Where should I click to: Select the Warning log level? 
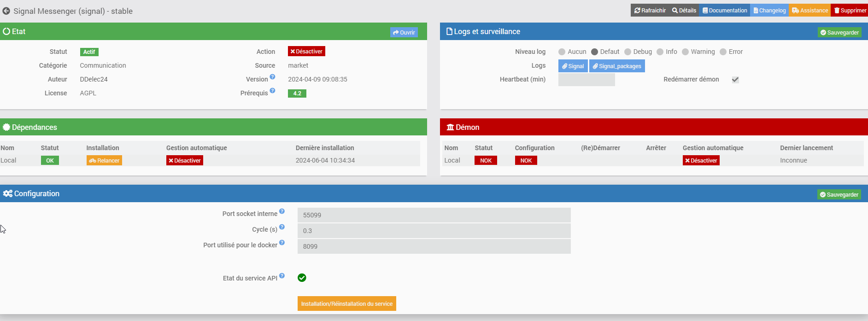[x=685, y=52]
